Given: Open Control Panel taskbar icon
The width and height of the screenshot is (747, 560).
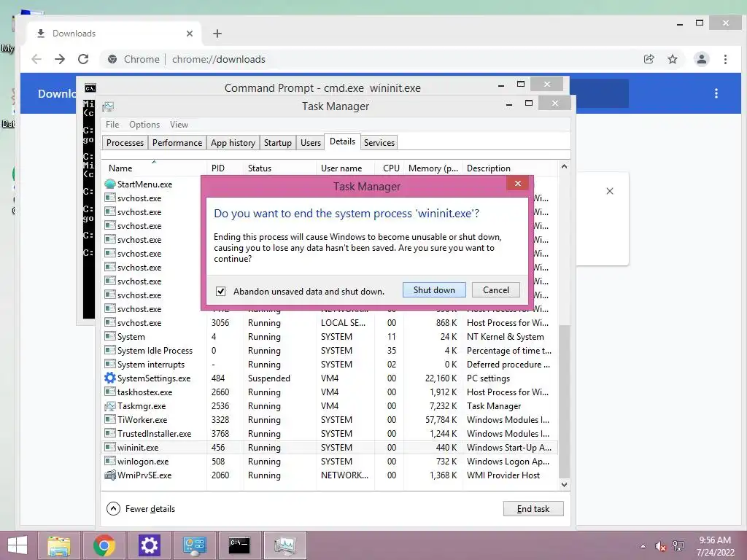Looking at the screenshot, I should 194,545.
